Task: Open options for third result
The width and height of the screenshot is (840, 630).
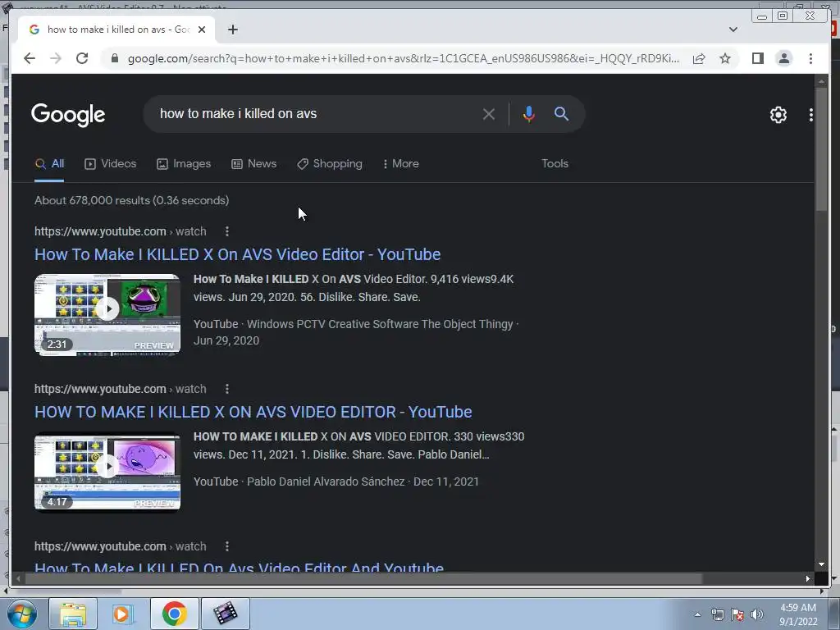Action: [227, 546]
